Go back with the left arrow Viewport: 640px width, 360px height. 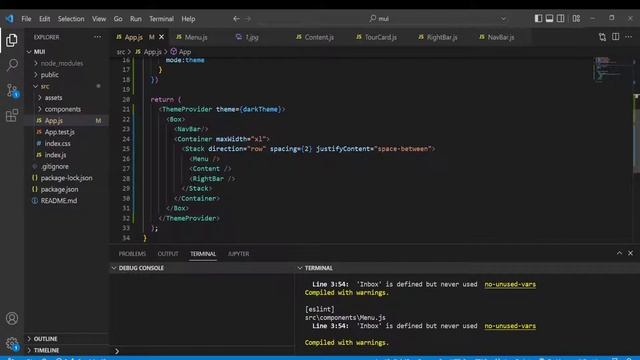click(x=236, y=19)
